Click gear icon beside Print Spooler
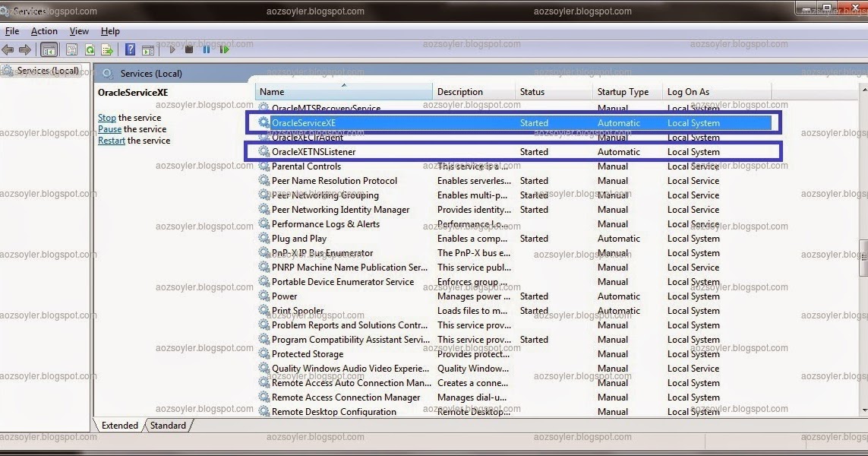Screen dimensions: 868x456 [x=264, y=310]
